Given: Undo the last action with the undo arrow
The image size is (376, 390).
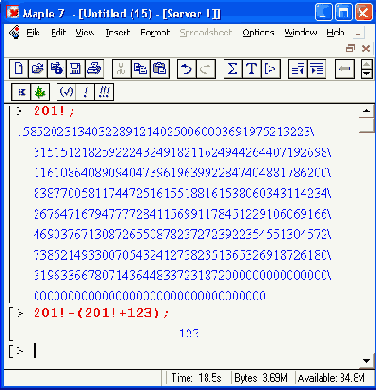Looking at the screenshot, I should 186,69.
